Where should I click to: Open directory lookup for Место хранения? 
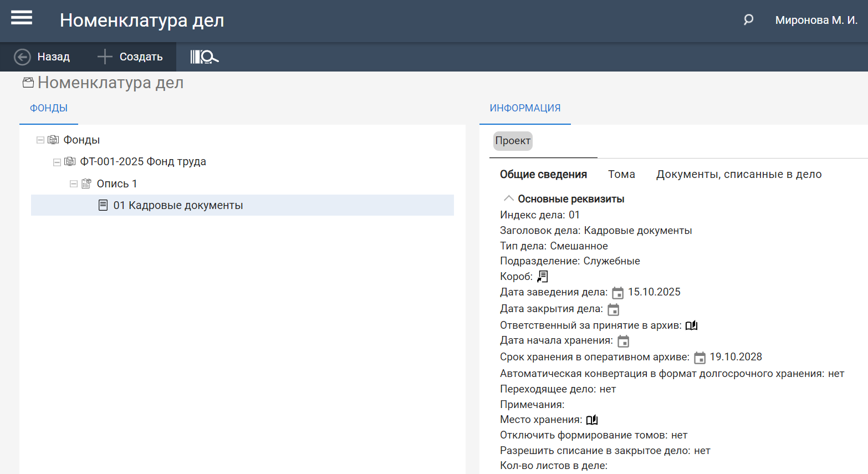[592, 420]
